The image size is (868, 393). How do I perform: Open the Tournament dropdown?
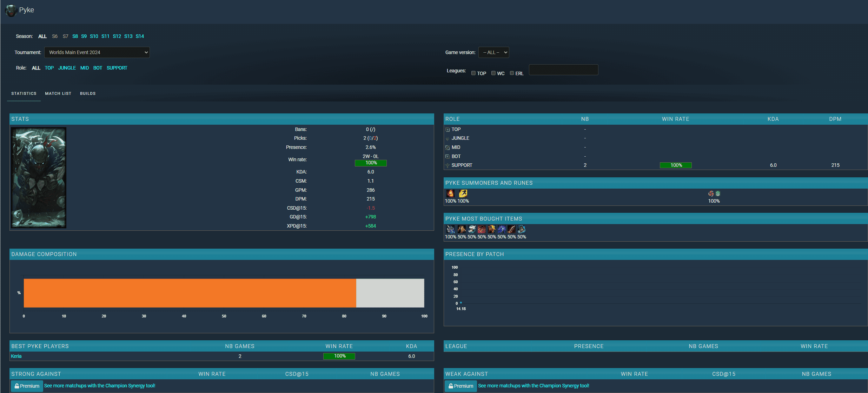pyautogui.click(x=97, y=52)
